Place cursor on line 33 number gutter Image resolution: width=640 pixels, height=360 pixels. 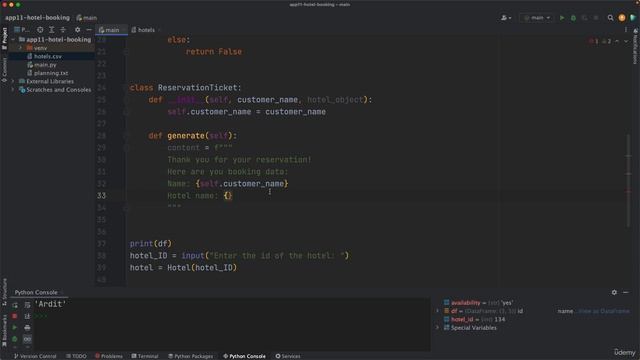(102, 196)
